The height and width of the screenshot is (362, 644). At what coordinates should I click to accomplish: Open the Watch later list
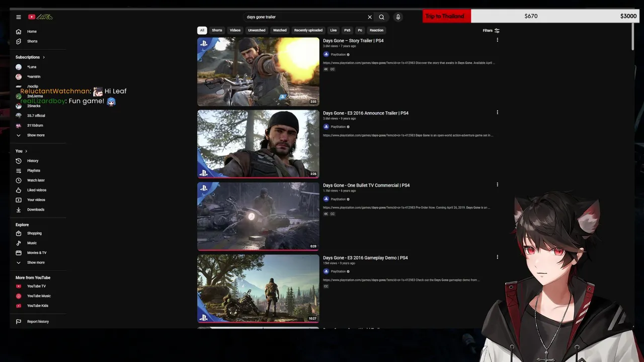click(36, 180)
